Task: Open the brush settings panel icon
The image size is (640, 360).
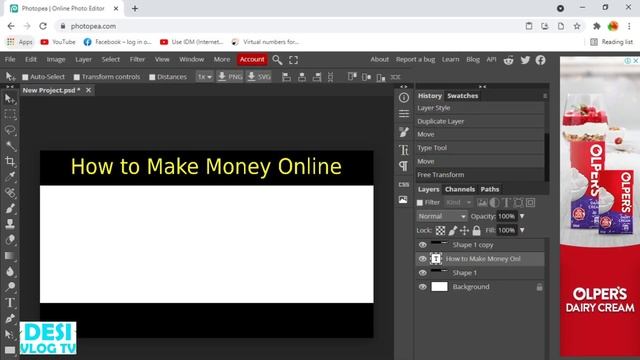Action: tap(404, 132)
